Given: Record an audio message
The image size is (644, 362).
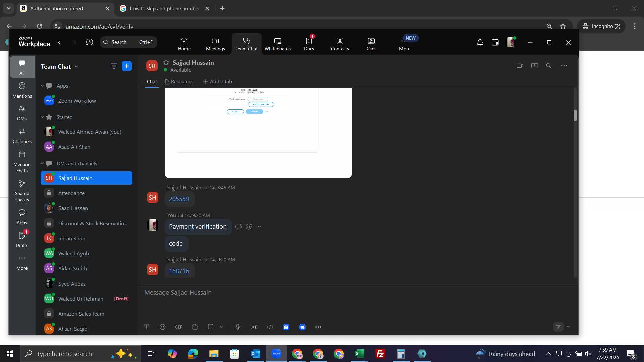Looking at the screenshot, I should point(238,327).
